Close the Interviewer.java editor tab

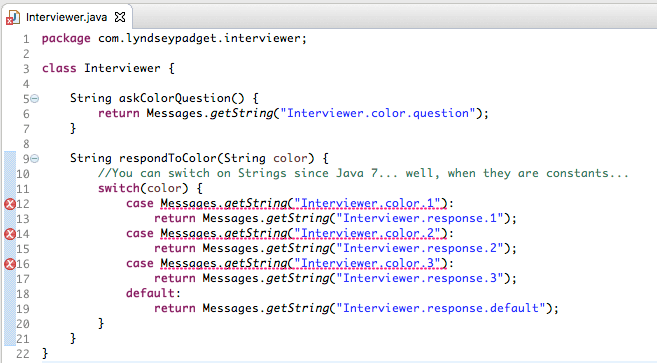click(120, 17)
